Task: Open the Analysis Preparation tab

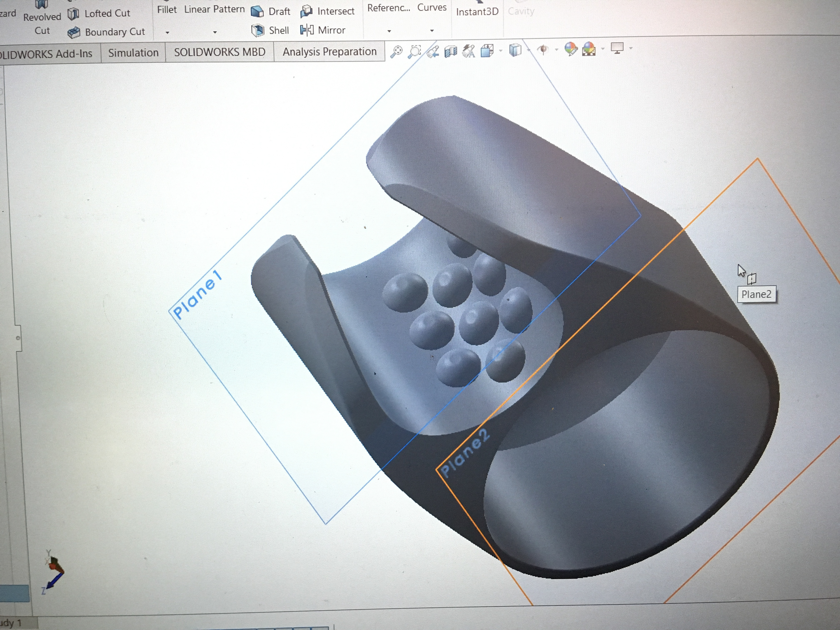Action: (x=329, y=52)
